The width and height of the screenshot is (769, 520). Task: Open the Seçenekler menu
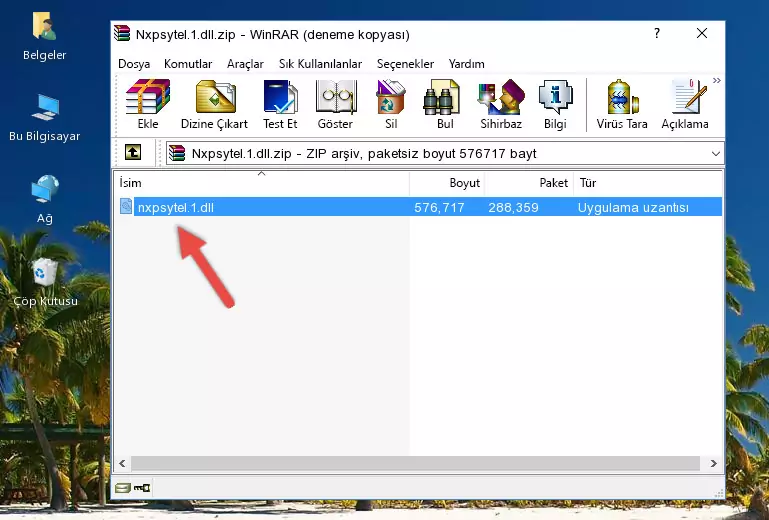click(x=405, y=64)
